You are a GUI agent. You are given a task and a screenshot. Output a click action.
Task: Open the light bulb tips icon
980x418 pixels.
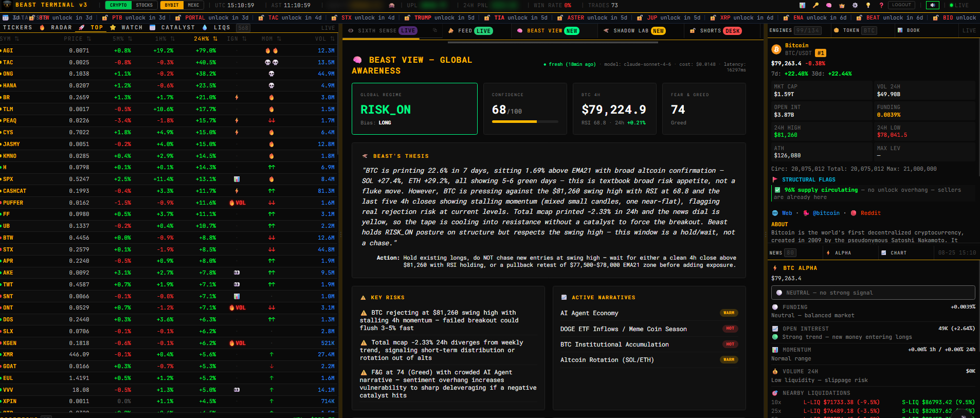click(x=868, y=5)
